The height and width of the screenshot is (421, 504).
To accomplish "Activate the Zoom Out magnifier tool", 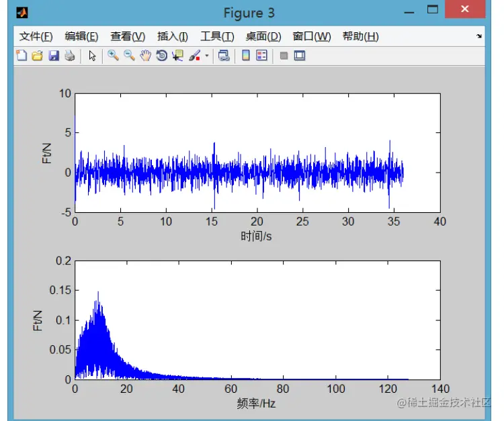I will tap(129, 56).
